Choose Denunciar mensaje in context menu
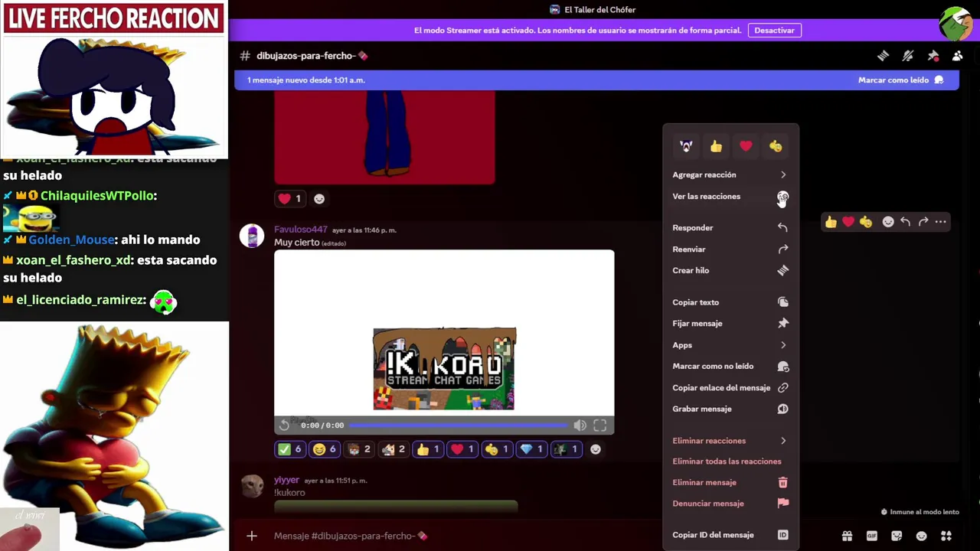 pos(730,504)
